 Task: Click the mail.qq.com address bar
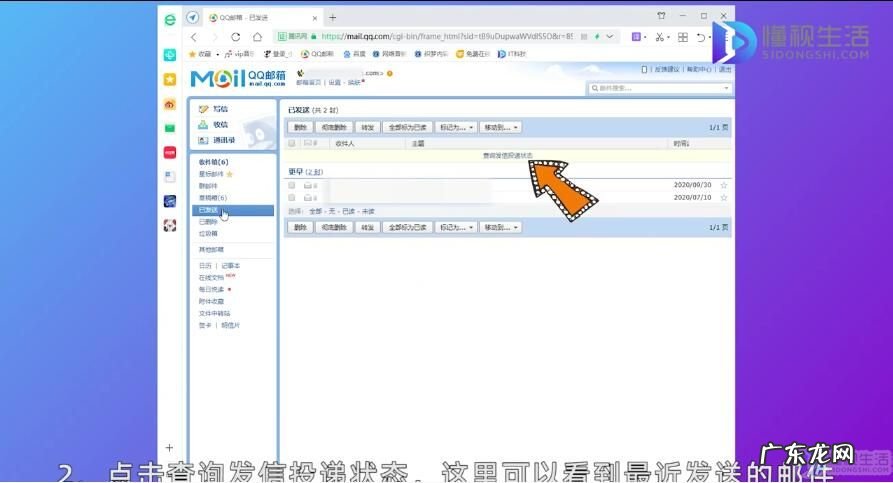(447, 36)
